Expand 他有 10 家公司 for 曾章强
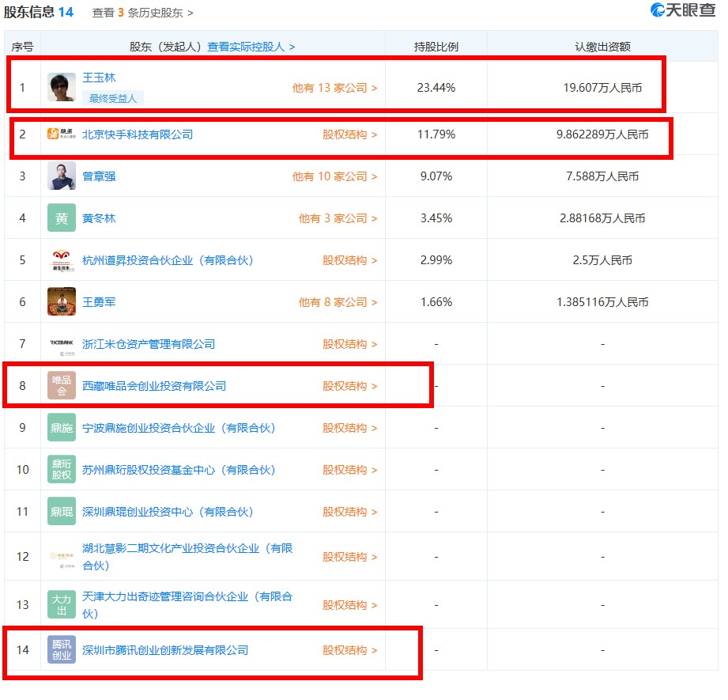This screenshot has width=728, height=700. 334,176
